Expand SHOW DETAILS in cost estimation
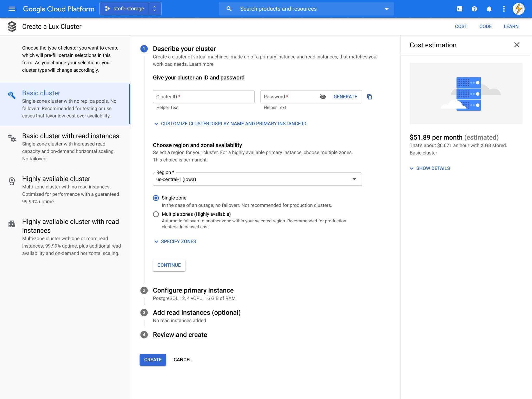The width and height of the screenshot is (532, 399). pyautogui.click(x=430, y=168)
